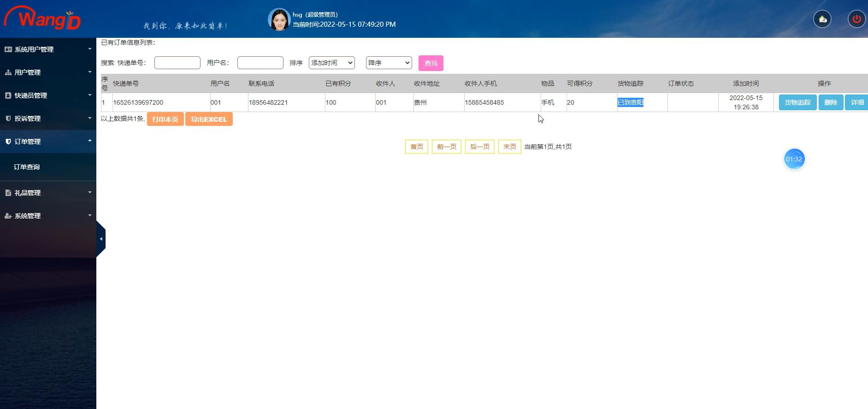This screenshot has width=868, height=409.
Task: Open the 添加时间 sort field dropdown
Action: 332,63
